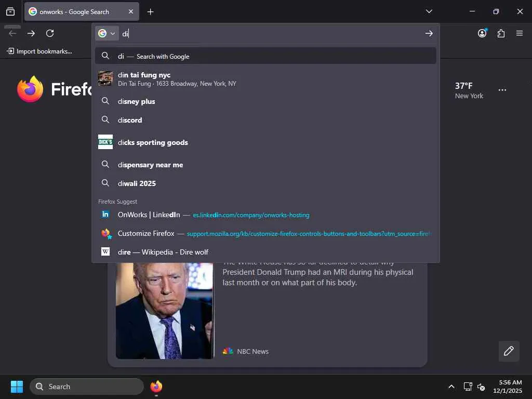Select the 'discord' suggestion

click(x=265, y=120)
